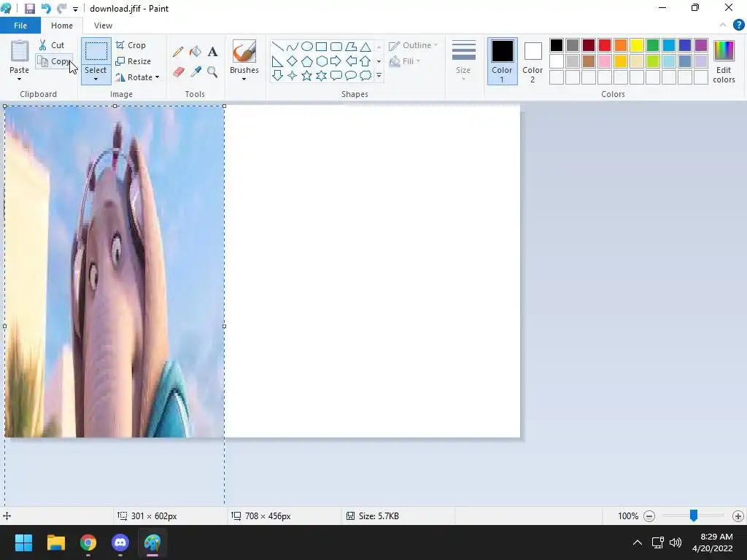Viewport: 747px width, 560px height.
Task: Select the Magnifier tool
Action: (212, 72)
